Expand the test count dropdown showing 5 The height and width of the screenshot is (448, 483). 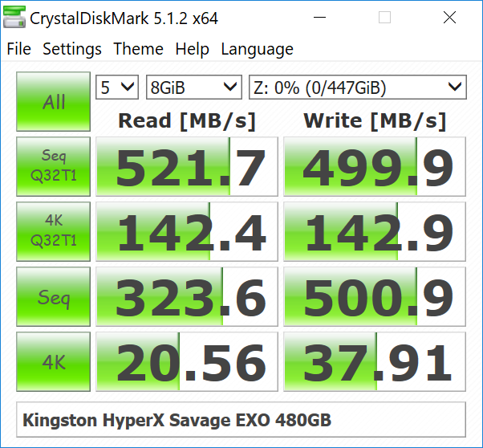(x=117, y=88)
